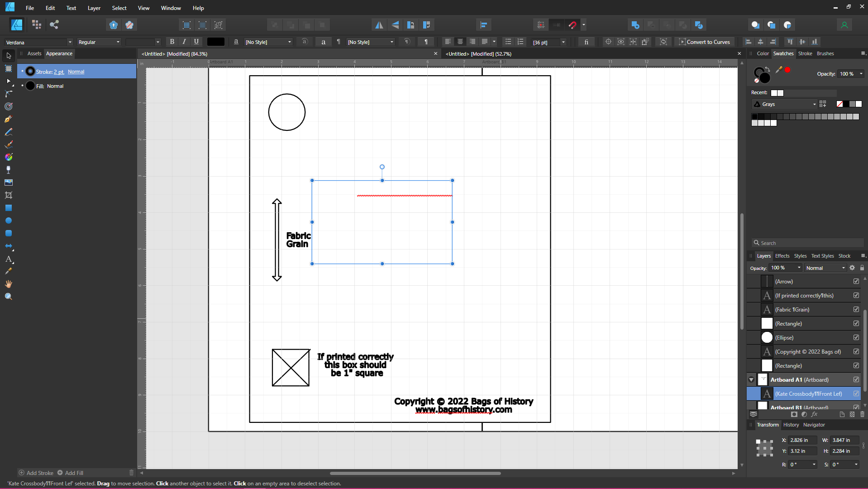The height and width of the screenshot is (489, 868).
Task: Select the Artistic Text tool
Action: (8, 259)
